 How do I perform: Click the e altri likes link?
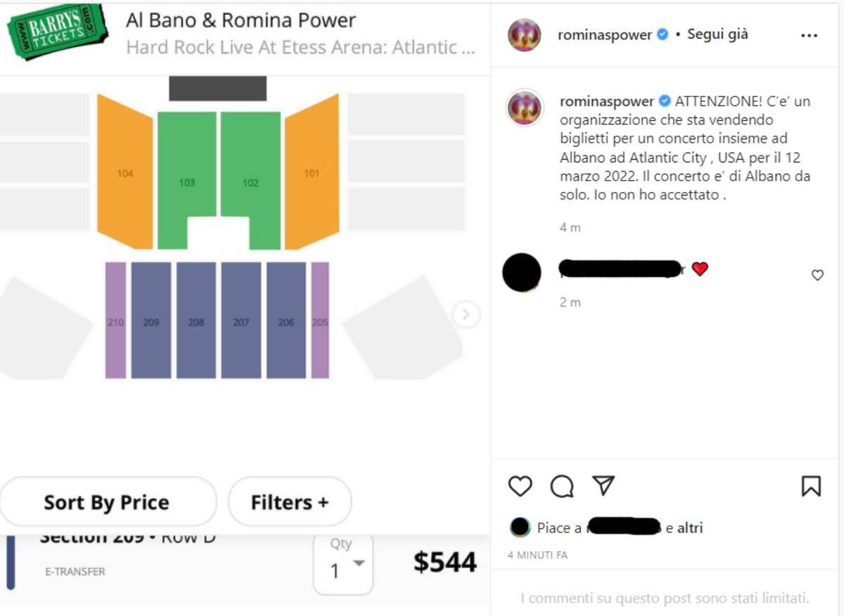[x=684, y=527]
